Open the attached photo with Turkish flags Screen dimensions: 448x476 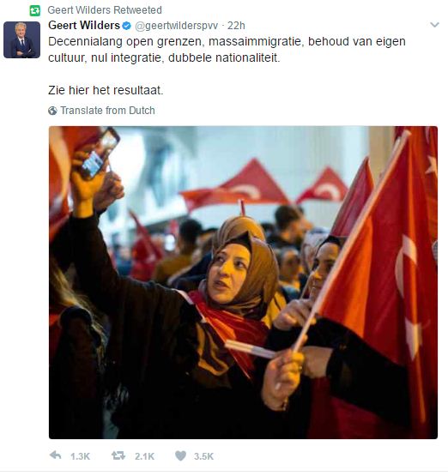243,282
